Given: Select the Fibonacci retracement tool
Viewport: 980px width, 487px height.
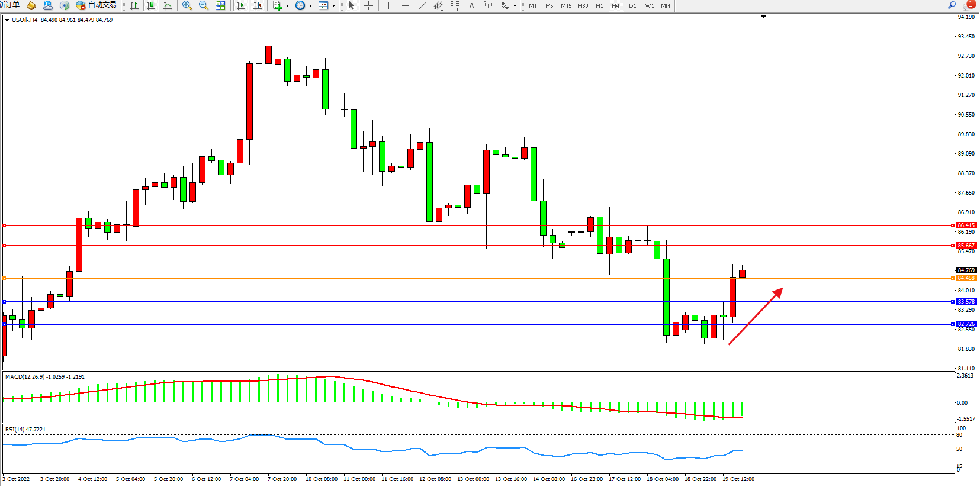Looking at the screenshot, I should tap(455, 5).
